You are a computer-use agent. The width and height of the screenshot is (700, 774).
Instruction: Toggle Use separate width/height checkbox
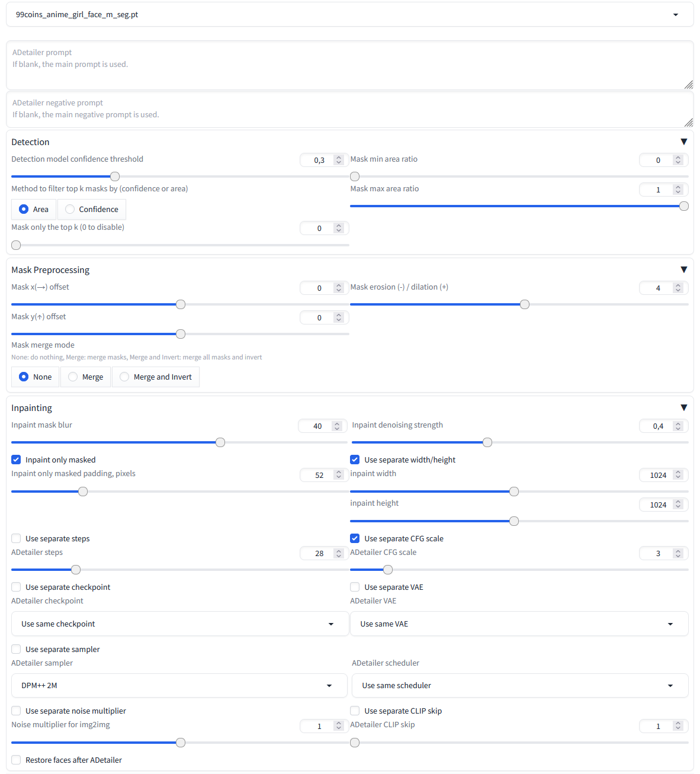pyautogui.click(x=355, y=460)
